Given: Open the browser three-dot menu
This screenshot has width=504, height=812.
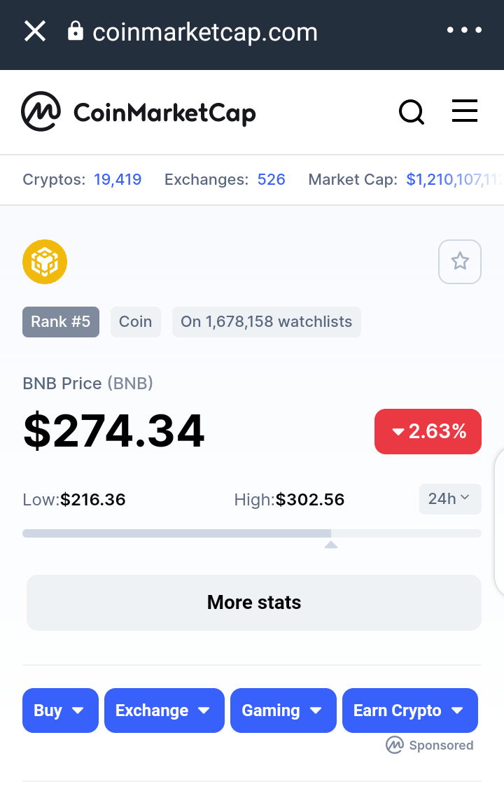Looking at the screenshot, I should 465,30.
